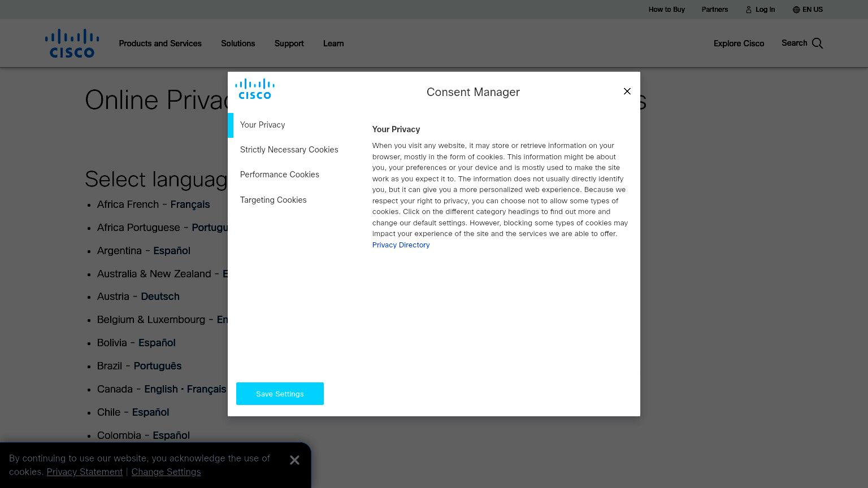Select Bolivia Español link

click(157, 343)
